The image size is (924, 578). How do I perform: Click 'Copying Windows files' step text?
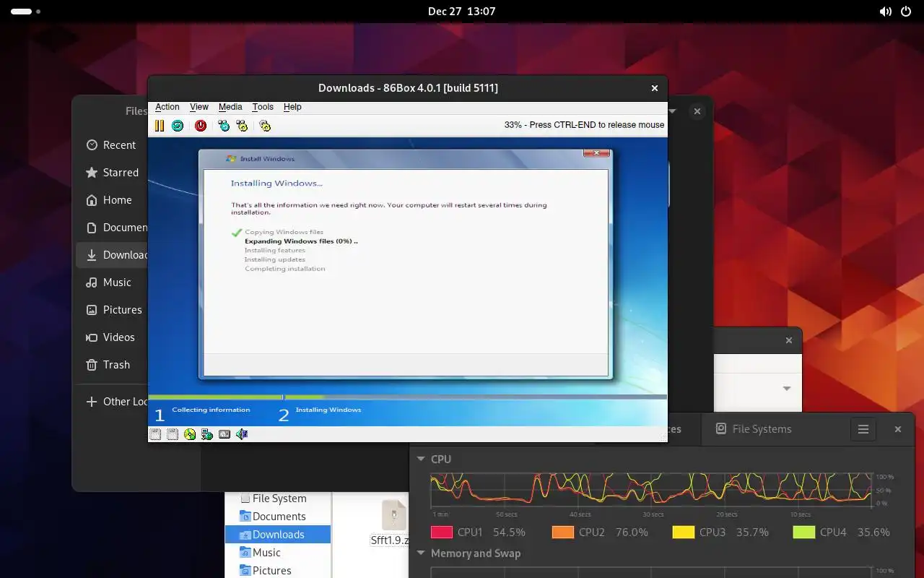tap(284, 232)
